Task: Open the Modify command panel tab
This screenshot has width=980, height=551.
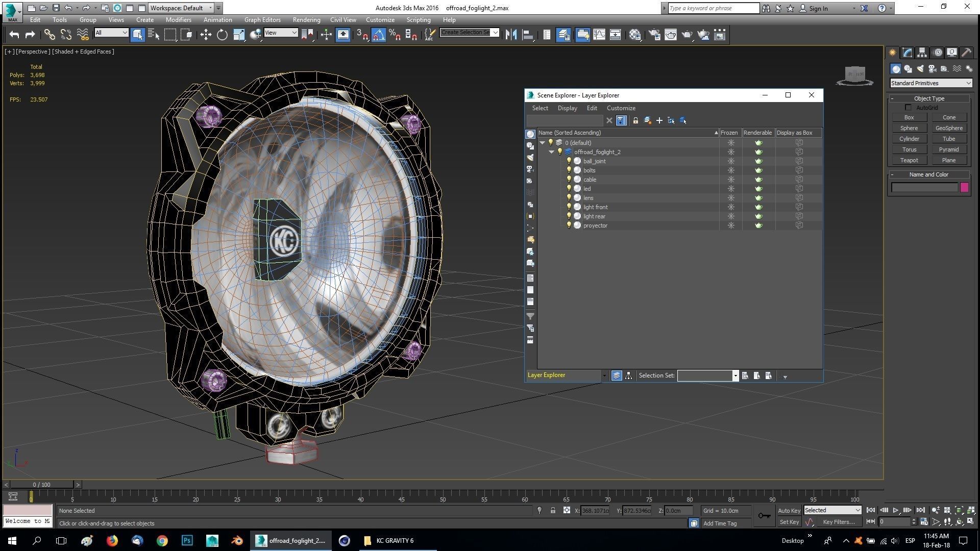Action: [907, 53]
